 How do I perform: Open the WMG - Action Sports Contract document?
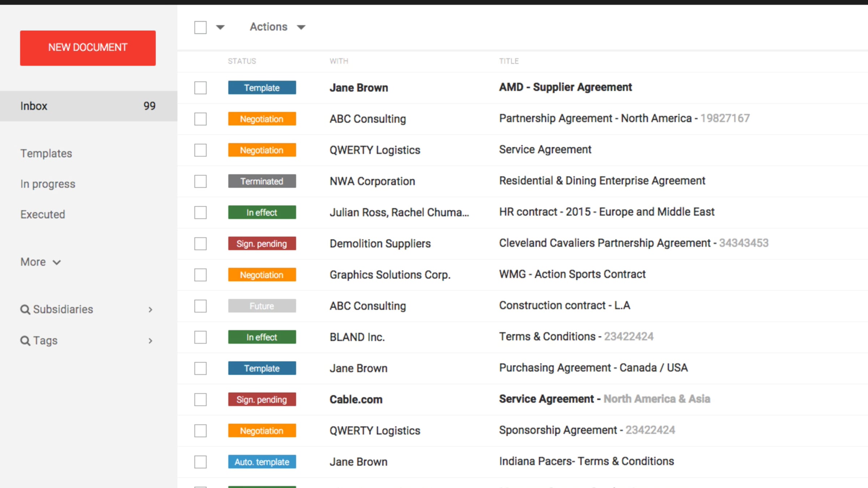(x=572, y=274)
